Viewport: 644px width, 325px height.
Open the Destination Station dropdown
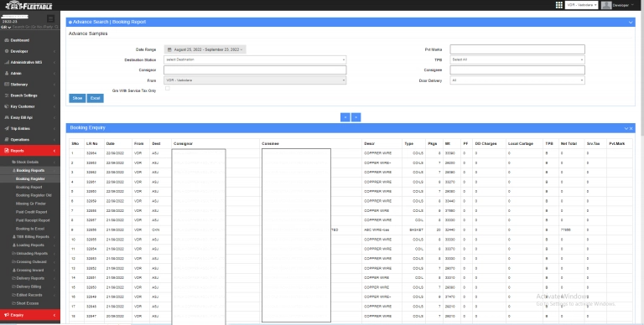pyautogui.click(x=255, y=60)
